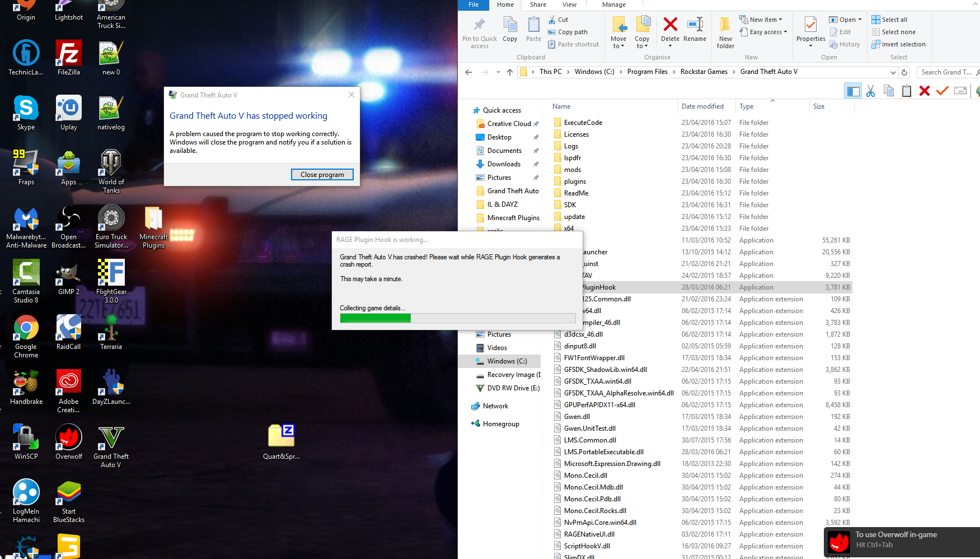Refresh the Explorer folder view

[904, 72]
